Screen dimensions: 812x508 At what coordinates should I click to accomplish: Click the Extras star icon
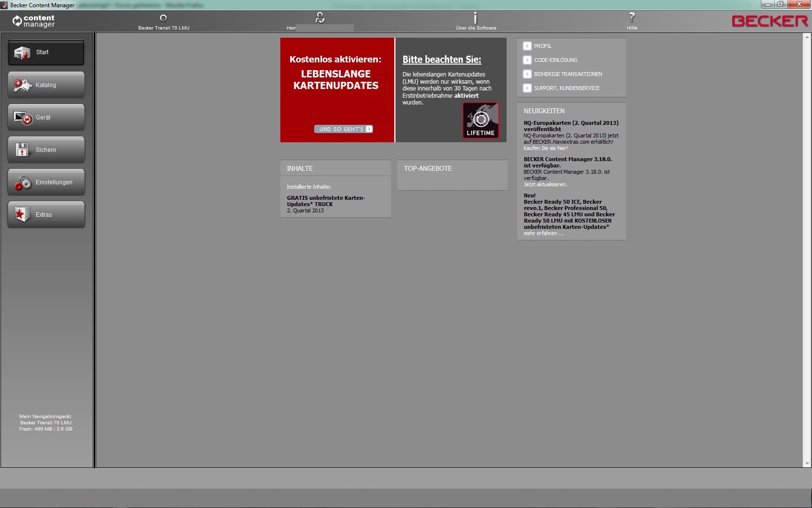[22, 214]
